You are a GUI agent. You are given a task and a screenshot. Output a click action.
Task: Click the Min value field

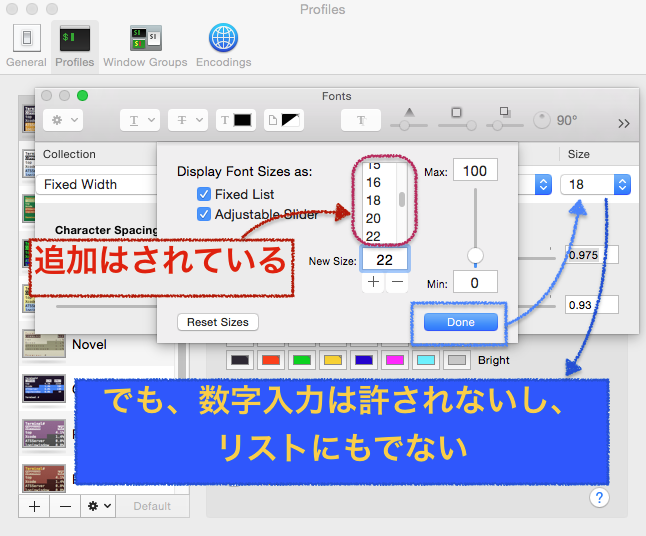coord(475,283)
